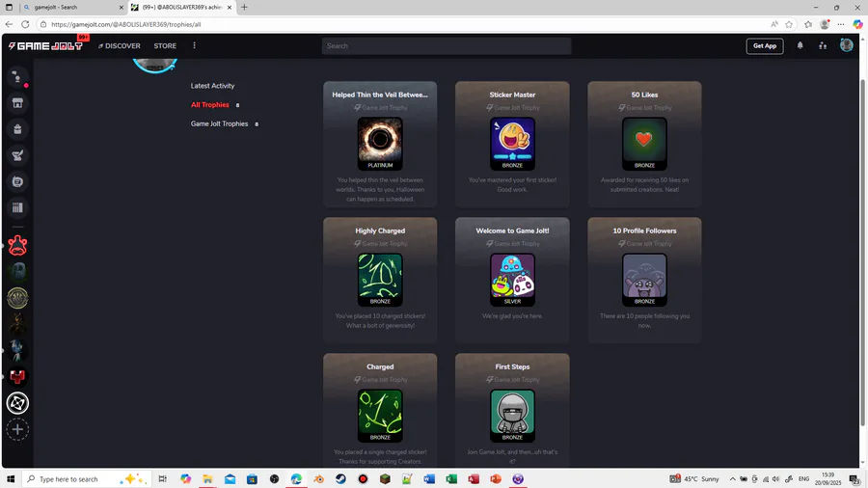Open the 50 Likes heart trophy image
The height and width of the screenshot is (488, 868).
pos(644,144)
